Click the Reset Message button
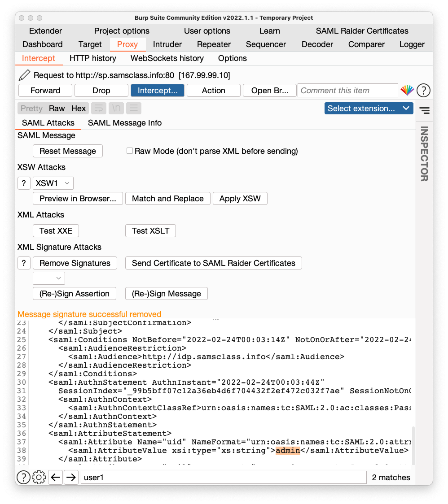Viewport: 448px width, 504px height. [68, 151]
